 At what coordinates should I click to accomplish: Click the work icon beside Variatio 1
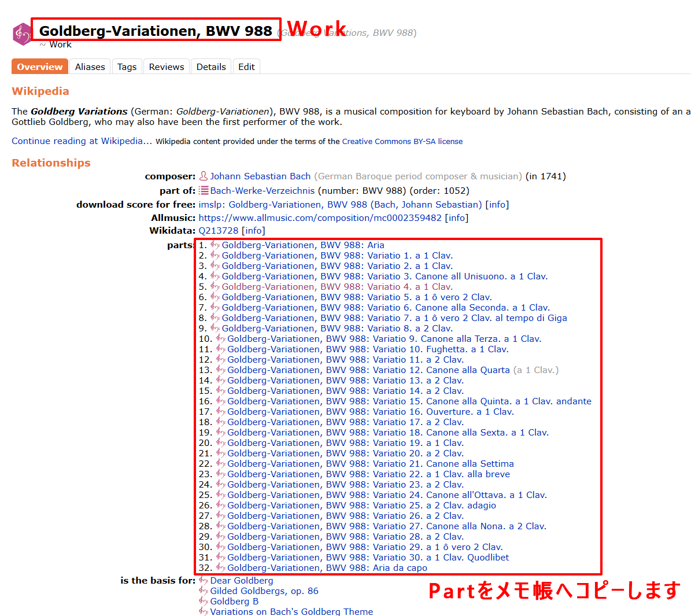215,255
